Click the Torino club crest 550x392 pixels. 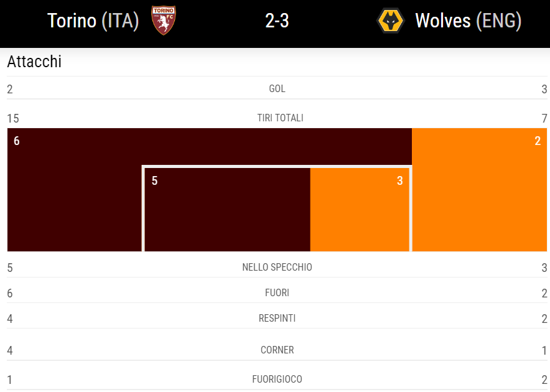point(164,21)
